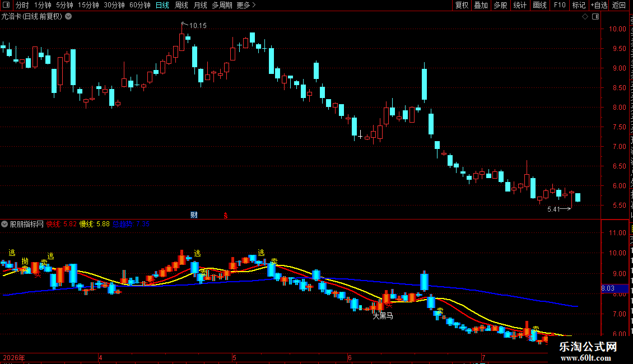
Task: Add stock via +自选 button
Action: [599, 5]
